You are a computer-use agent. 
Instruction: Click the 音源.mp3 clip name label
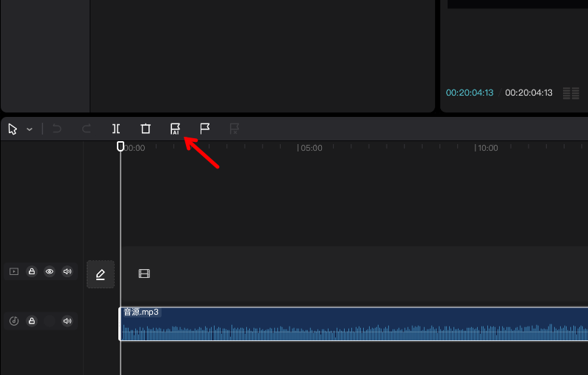tap(141, 312)
